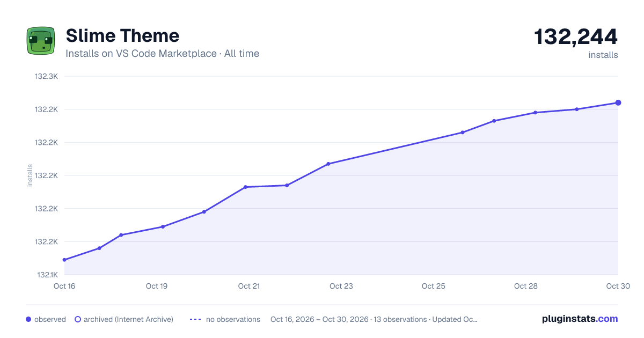Click the 'Oct 23' x-axis label

coord(341,286)
